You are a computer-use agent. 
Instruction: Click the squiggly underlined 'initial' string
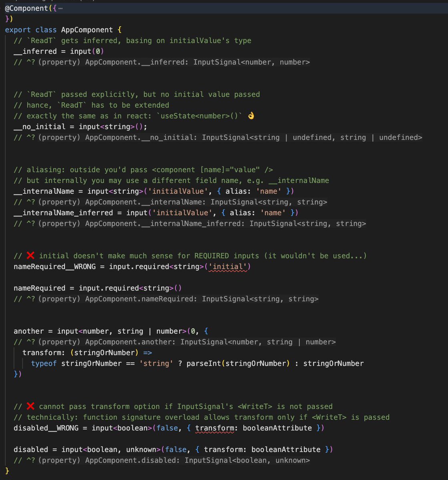point(227,267)
